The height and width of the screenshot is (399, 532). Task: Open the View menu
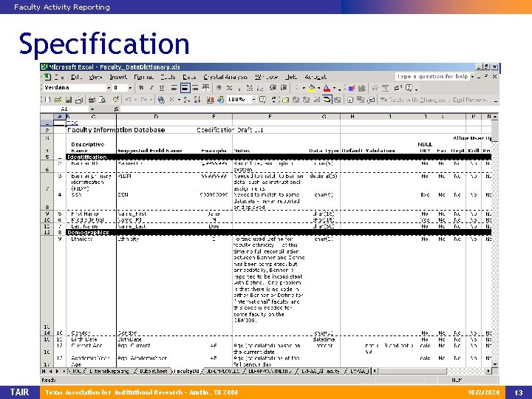coord(95,77)
